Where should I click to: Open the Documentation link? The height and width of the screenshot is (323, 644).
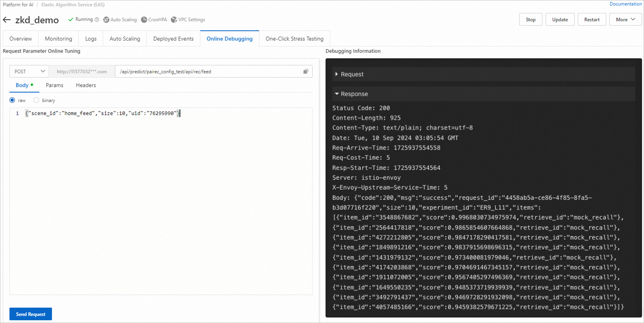pyautogui.click(x=625, y=4)
